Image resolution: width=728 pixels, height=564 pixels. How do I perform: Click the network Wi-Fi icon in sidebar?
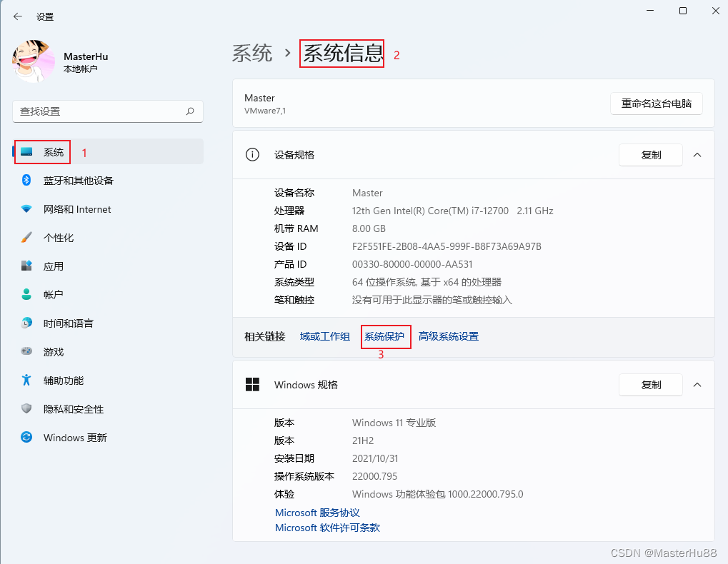click(x=26, y=209)
